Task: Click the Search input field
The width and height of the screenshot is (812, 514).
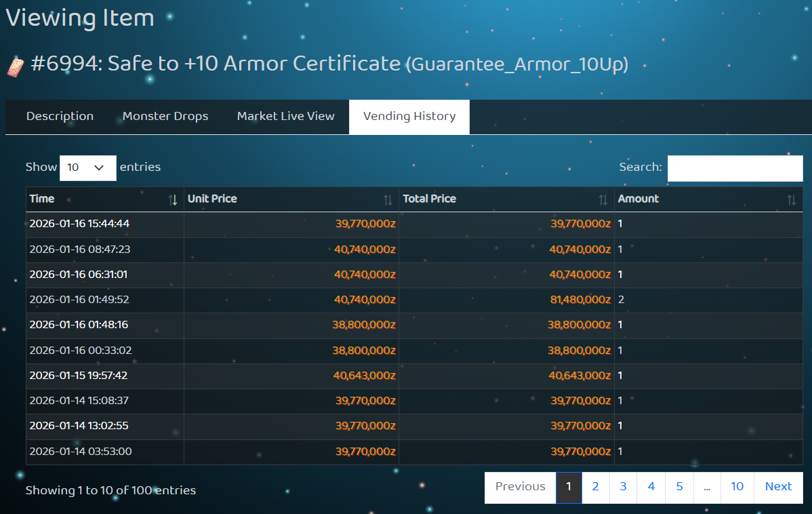Action: [735, 168]
